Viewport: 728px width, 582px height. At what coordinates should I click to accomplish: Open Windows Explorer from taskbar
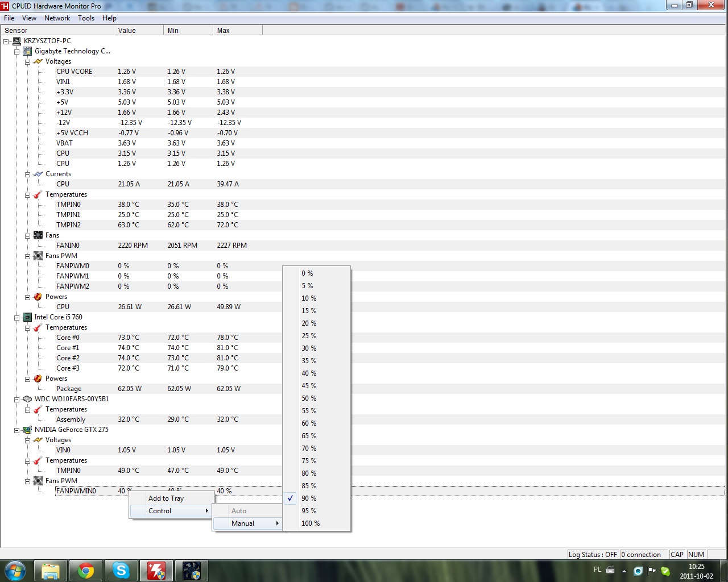pyautogui.click(x=51, y=571)
